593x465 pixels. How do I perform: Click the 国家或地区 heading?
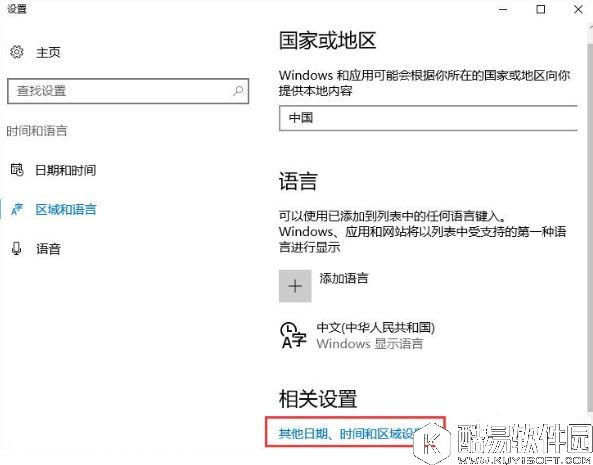point(328,40)
